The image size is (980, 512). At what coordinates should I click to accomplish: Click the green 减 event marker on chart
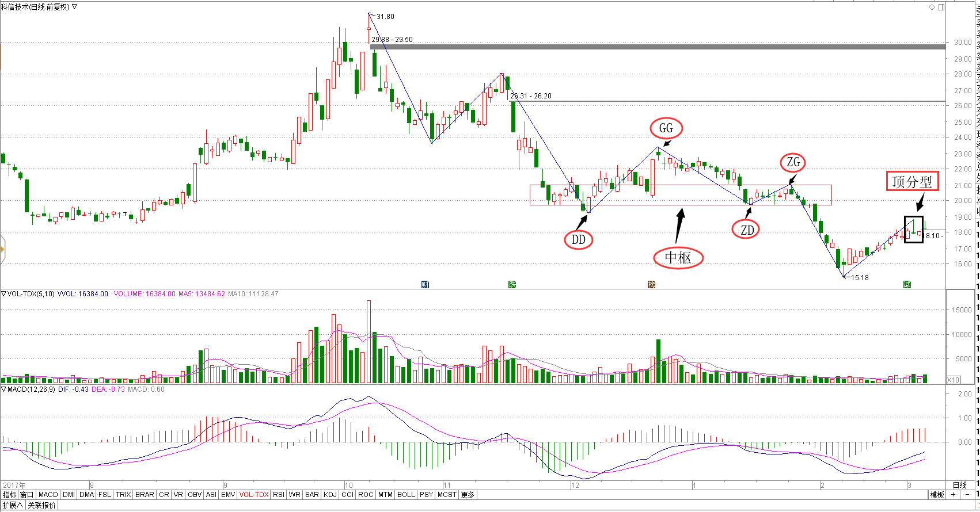point(907,284)
